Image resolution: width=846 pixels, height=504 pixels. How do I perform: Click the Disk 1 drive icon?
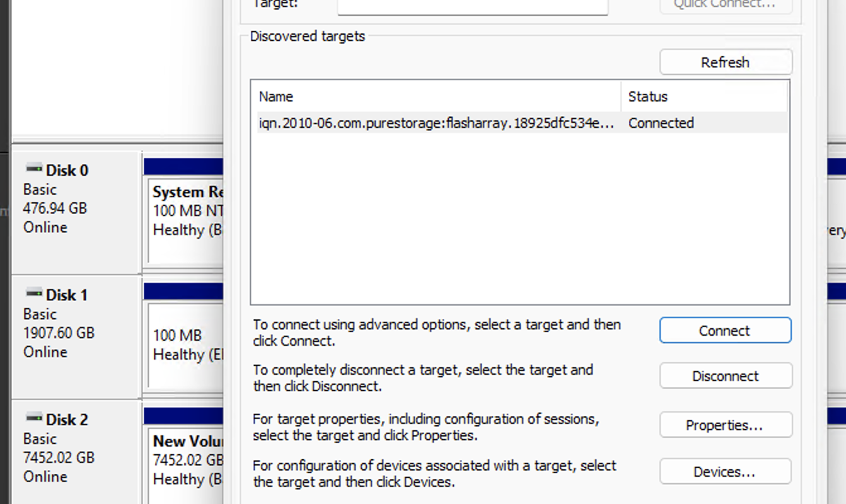click(x=34, y=293)
